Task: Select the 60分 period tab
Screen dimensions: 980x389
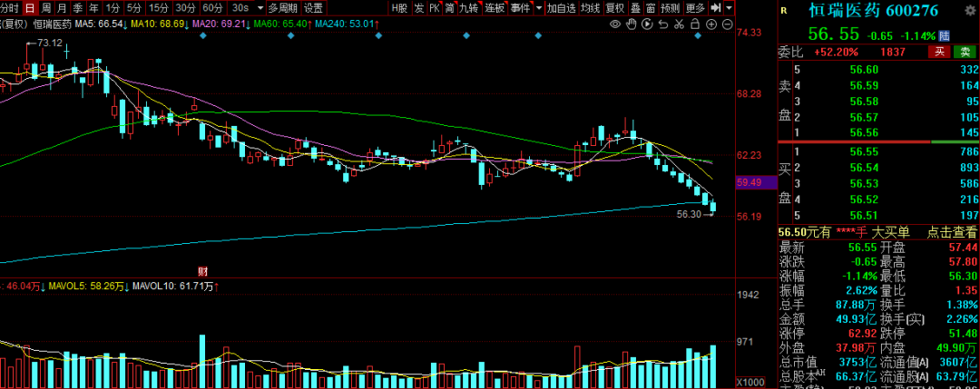Action: click(211, 7)
